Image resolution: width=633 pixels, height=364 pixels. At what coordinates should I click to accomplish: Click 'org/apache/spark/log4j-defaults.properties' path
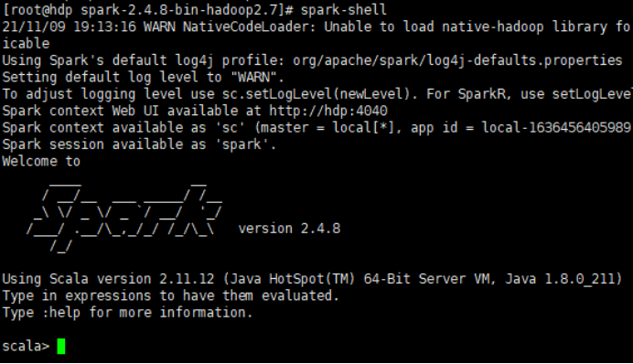pyautogui.click(x=457, y=60)
